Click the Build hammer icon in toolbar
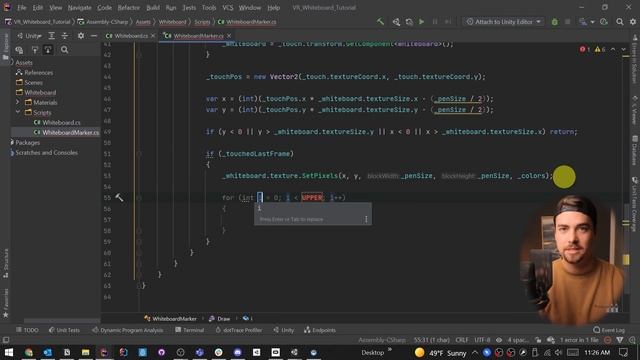 pyautogui.click(x=380, y=22)
